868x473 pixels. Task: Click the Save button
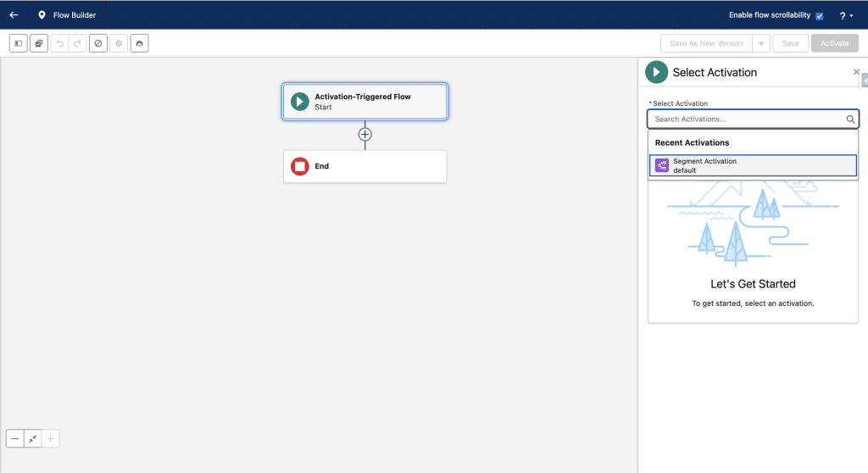[789, 43]
